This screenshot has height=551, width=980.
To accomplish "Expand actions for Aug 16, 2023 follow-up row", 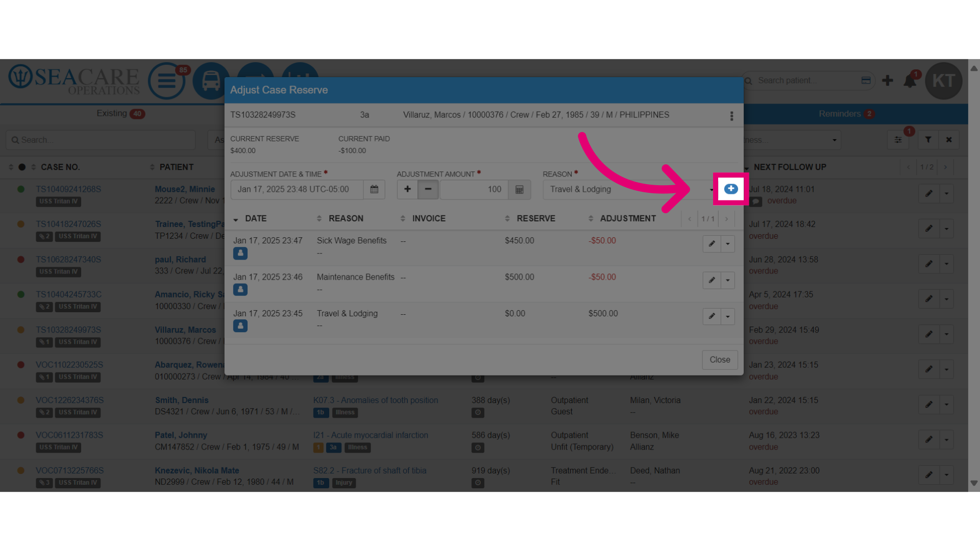I will [x=947, y=440].
